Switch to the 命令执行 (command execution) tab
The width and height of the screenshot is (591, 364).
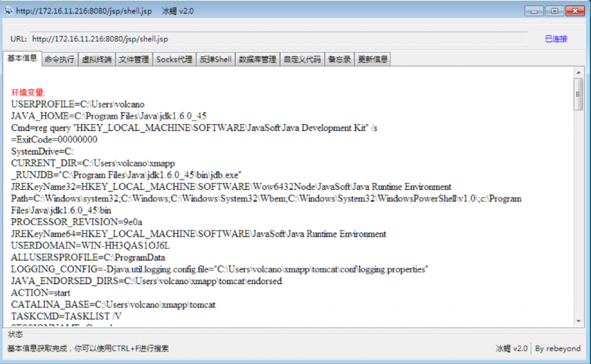coord(59,58)
